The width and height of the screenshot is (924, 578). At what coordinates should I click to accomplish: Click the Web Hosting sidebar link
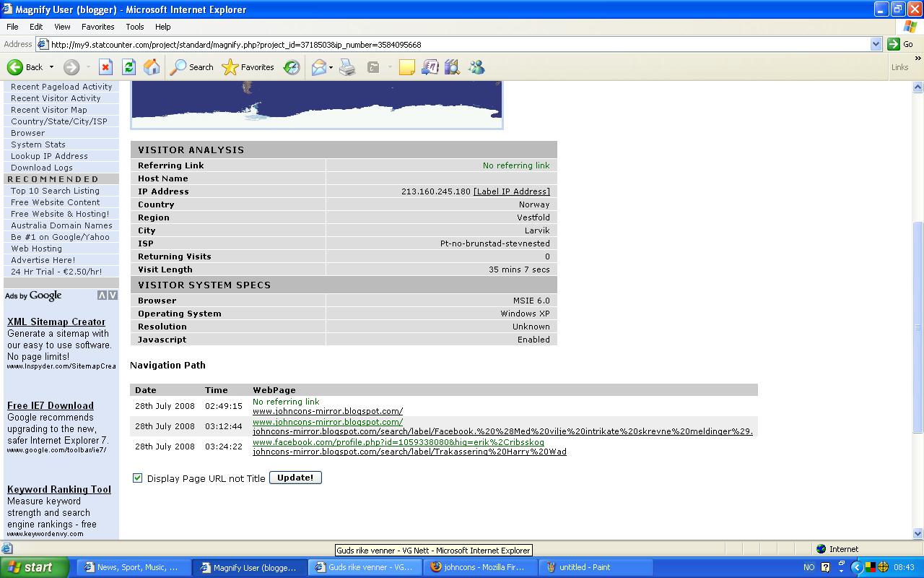36,249
